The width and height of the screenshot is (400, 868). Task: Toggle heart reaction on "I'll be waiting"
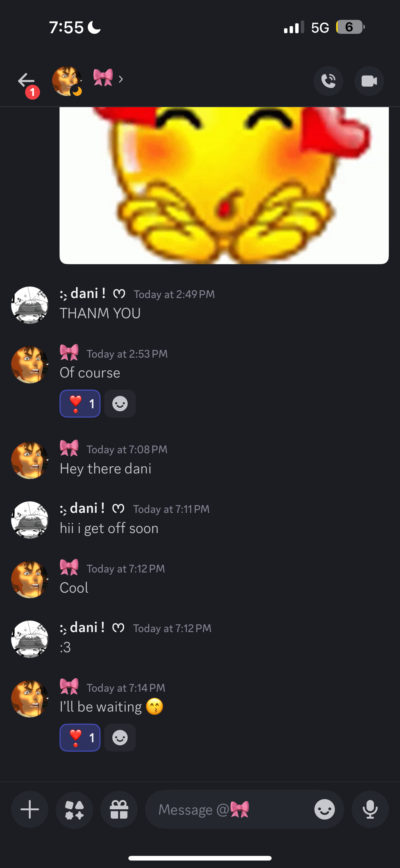tap(80, 738)
